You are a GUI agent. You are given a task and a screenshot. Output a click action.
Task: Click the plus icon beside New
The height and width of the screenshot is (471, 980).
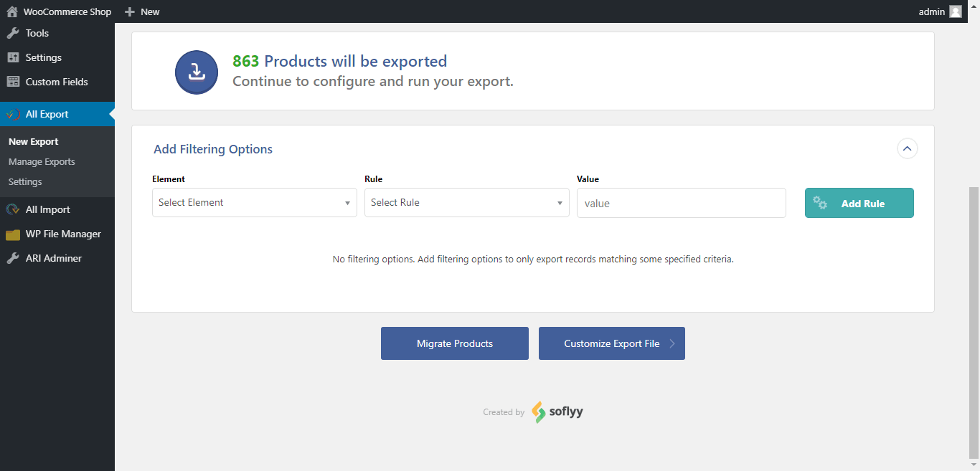129,11
